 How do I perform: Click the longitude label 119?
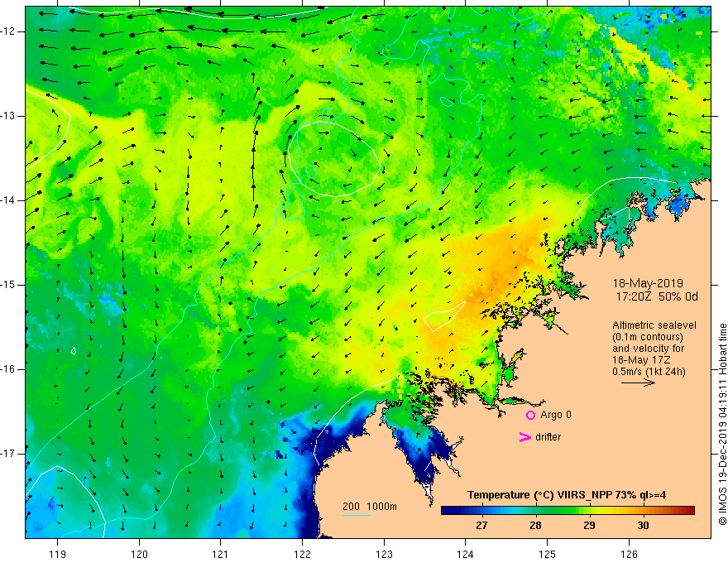pos(58,554)
